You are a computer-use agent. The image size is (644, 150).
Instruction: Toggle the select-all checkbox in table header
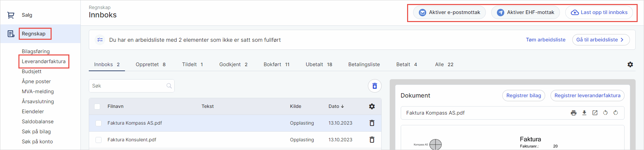click(x=97, y=107)
